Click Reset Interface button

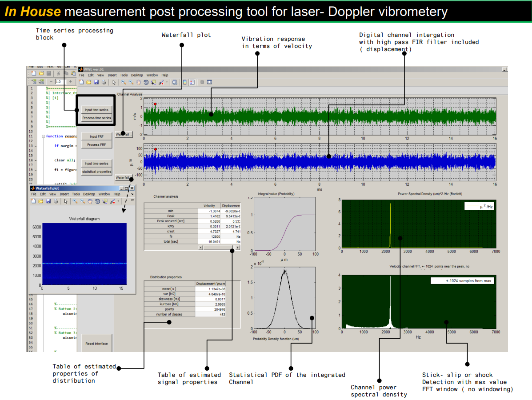[96, 344]
